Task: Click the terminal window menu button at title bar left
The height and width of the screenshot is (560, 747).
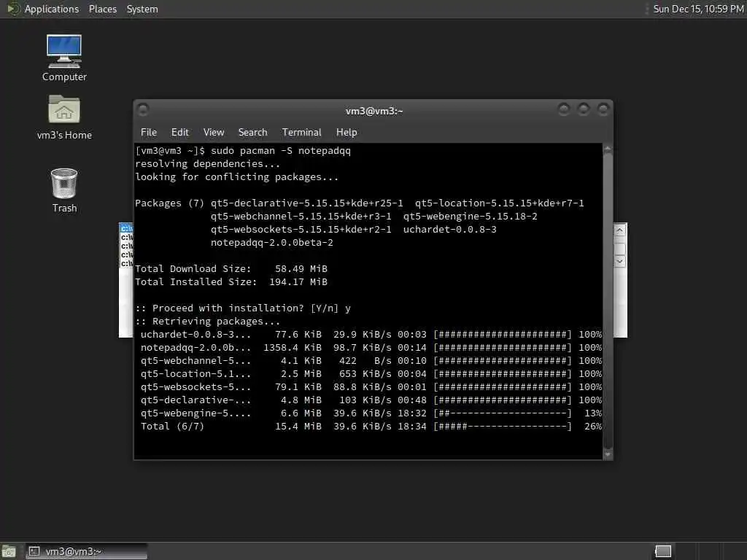Action: (143, 110)
